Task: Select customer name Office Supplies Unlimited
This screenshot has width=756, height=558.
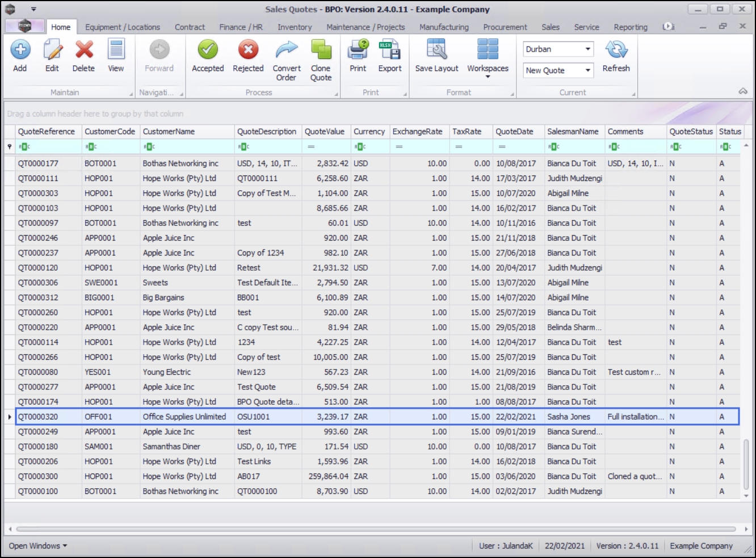Action: (x=184, y=417)
